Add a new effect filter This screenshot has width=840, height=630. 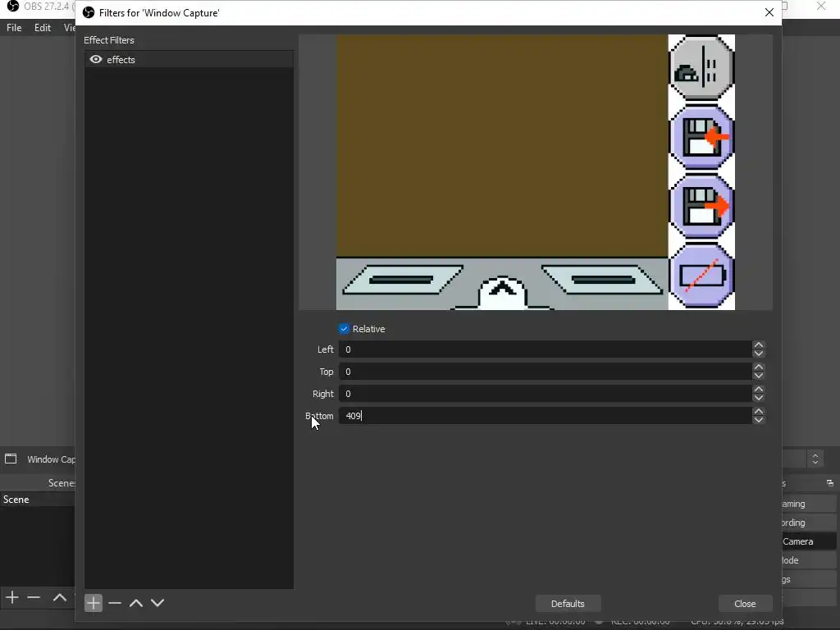click(x=94, y=603)
